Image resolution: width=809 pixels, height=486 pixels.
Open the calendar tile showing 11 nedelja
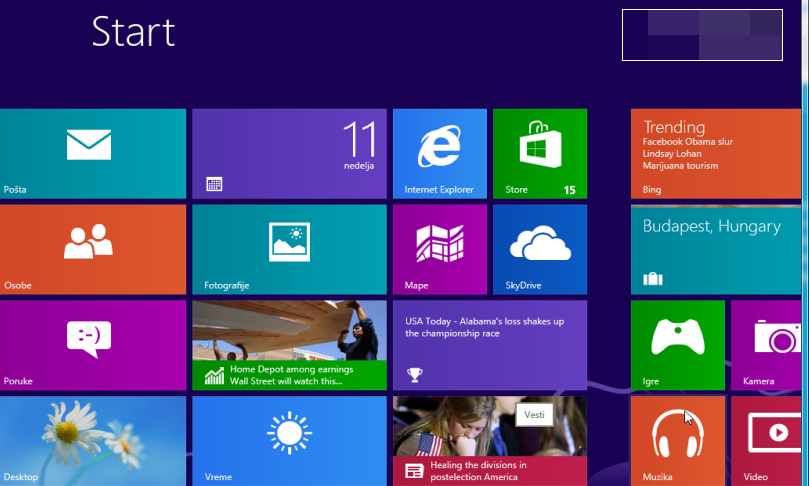point(289,153)
